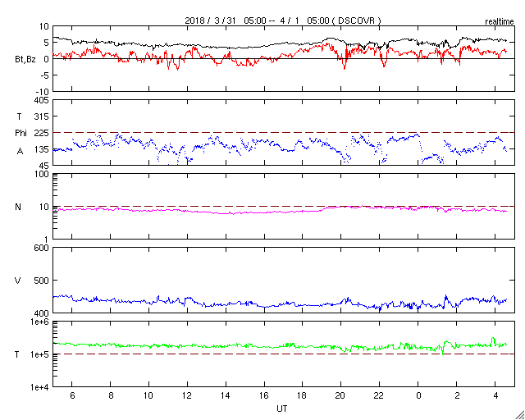Click the '405' y-axis tick label

42,100
